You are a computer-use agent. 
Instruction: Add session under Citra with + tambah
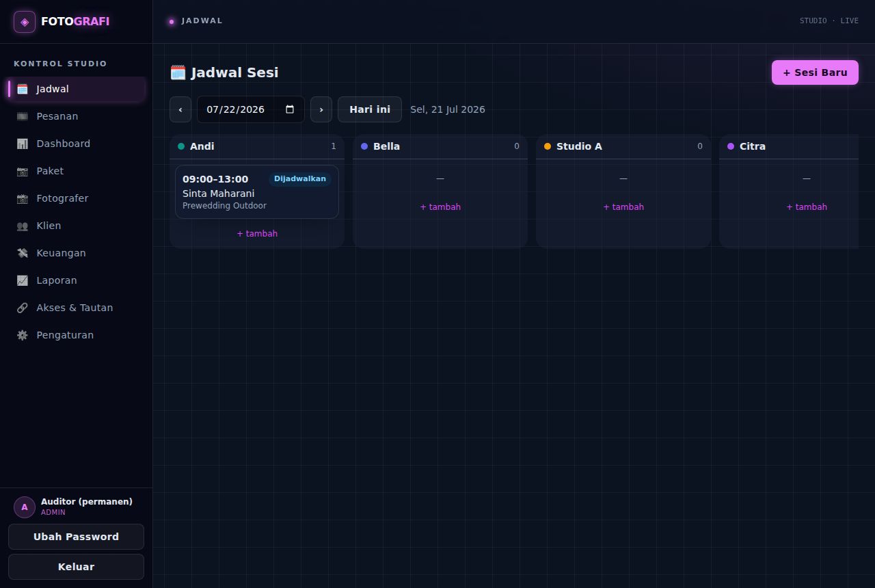[x=807, y=206]
